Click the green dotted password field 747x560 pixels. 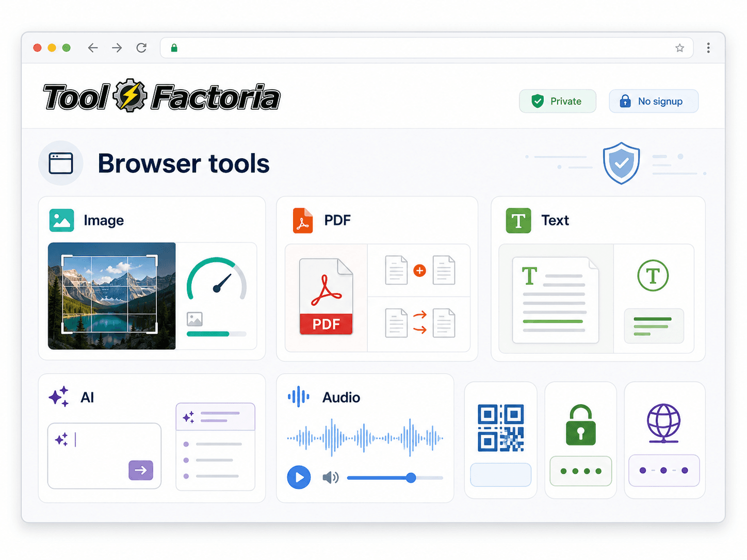pos(581,471)
